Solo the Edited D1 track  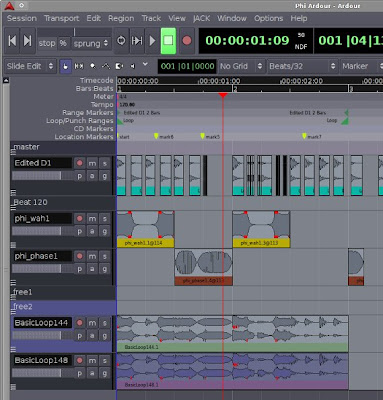click(x=105, y=163)
